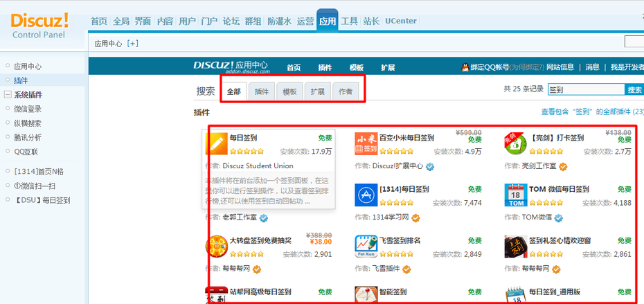Viewport: 644px width, 304px height.
Task: Click verified badge next to 老郭工作室
Action: click(x=264, y=217)
